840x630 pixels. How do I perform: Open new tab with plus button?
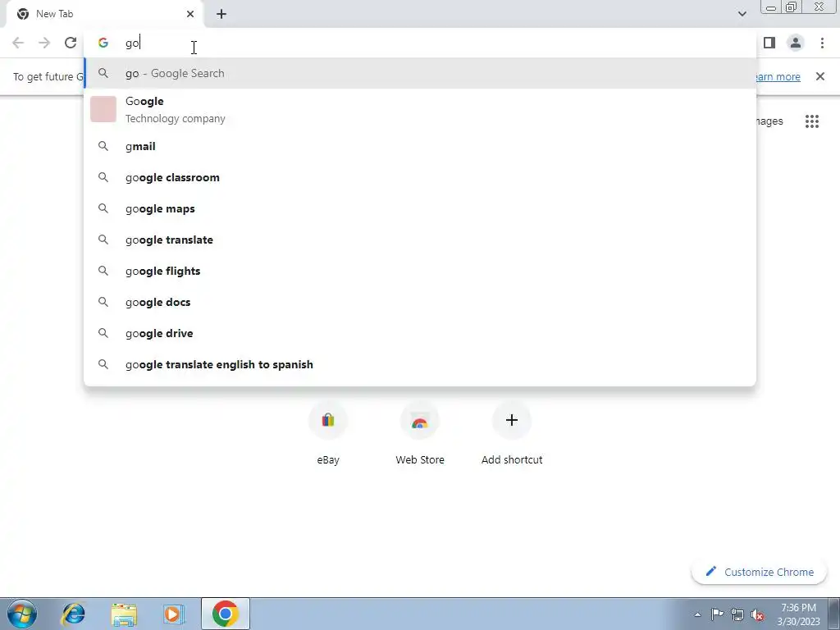pos(221,14)
